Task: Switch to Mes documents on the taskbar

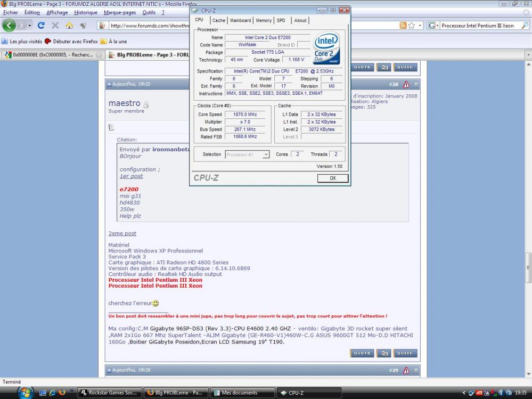Action: [x=243, y=393]
